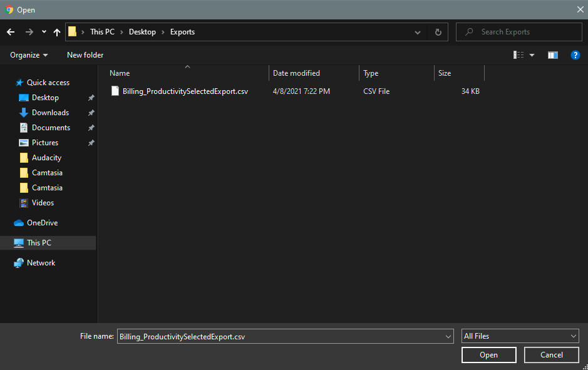Screen dimensions: 588x370
Task: Toggle the preview pane icon
Action: point(552,55)
